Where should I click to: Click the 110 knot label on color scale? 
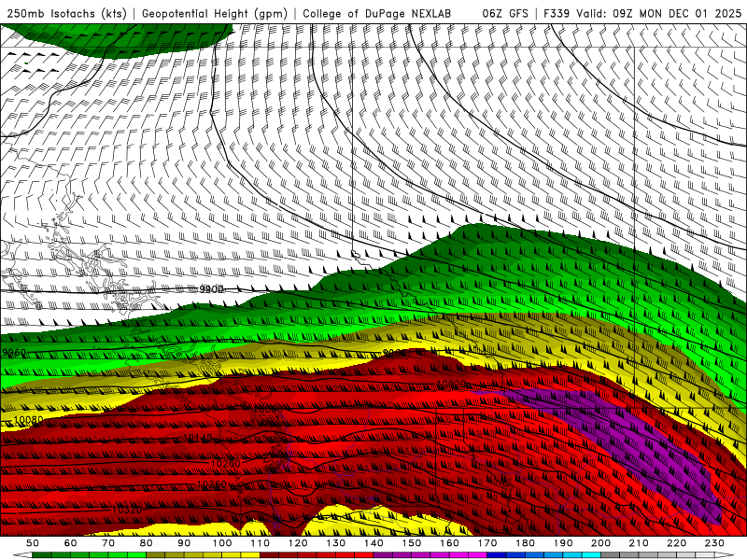(x=261, y=543)
